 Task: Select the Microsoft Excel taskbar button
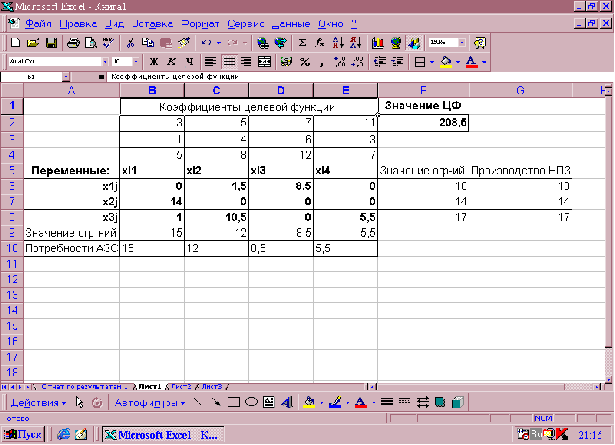[163, 435]
